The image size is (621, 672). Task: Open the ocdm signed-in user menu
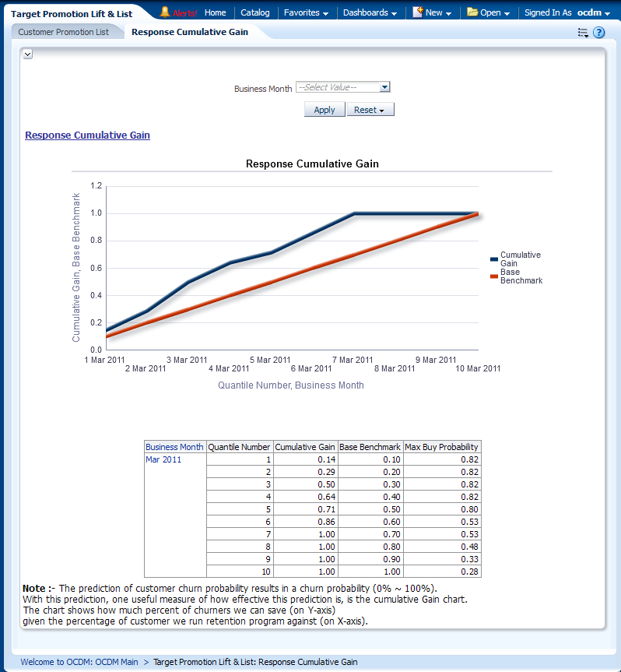coord(593,12)
